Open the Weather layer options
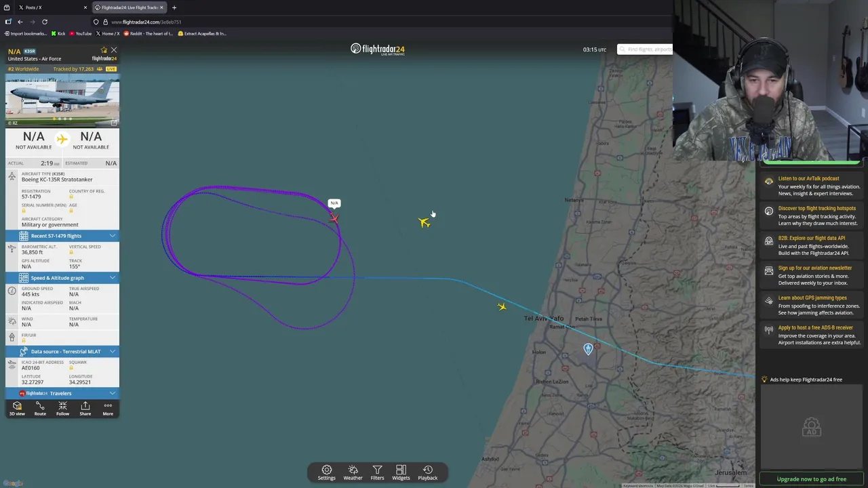Viewport: 868px width, 488px height. (353, 472)
